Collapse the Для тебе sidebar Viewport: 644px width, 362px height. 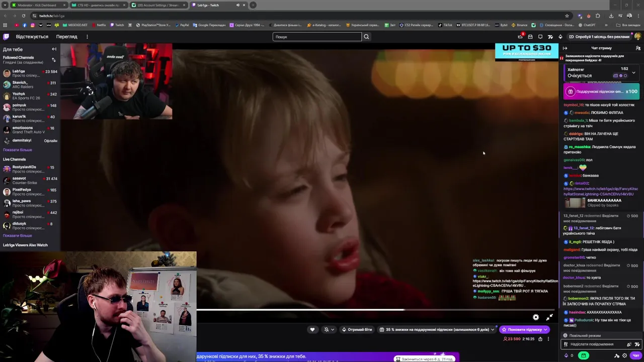[x=54, y=49]
